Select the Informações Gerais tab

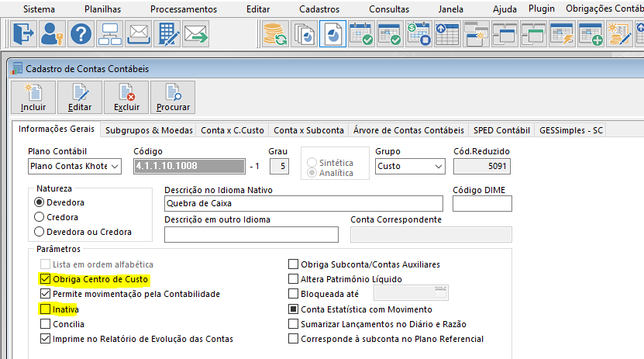[x=57, y=129]
